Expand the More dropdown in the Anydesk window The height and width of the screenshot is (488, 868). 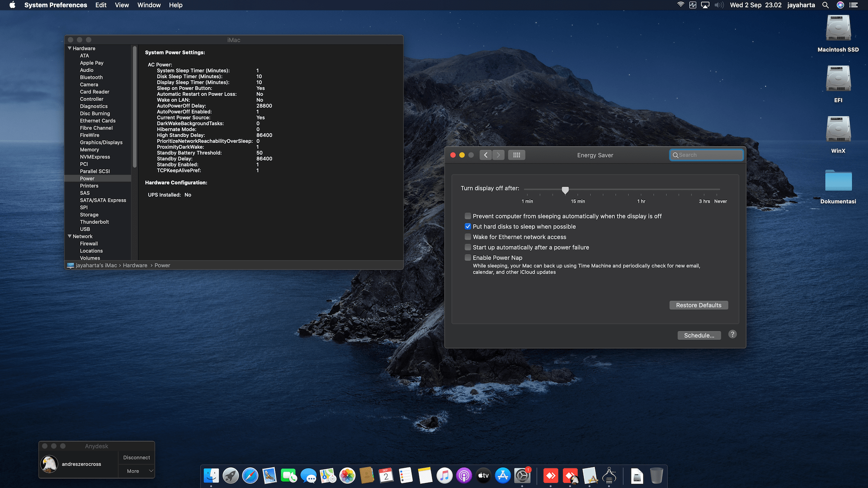(x=137, y=471)
